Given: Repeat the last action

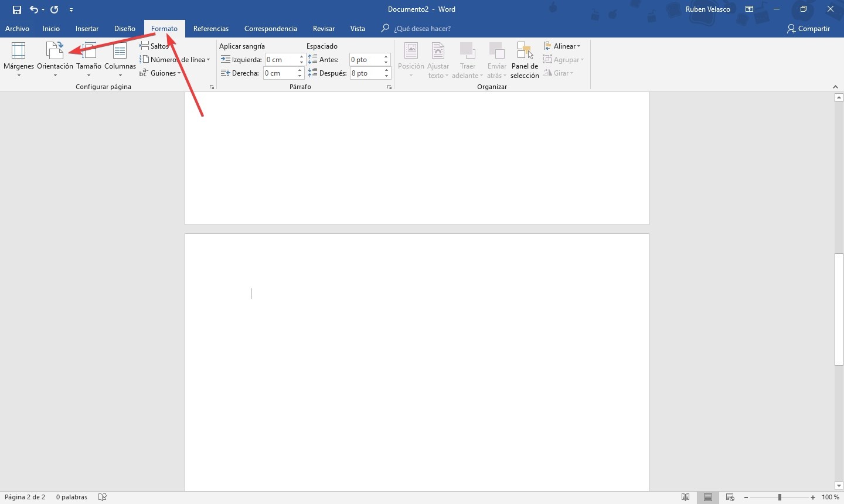Looking at the screenshot, I should tap(55, 9).
